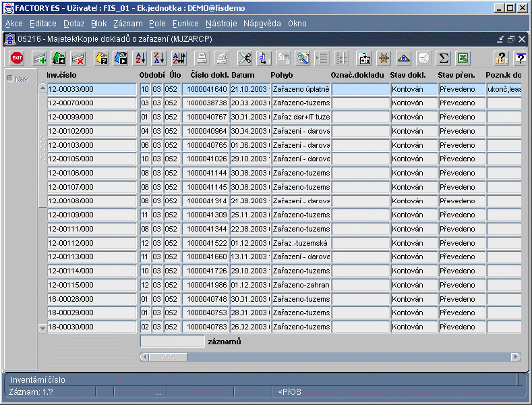Click the scissors cut icon
The height and width of the screenshot is (405, 532).
tap(245, 58)
